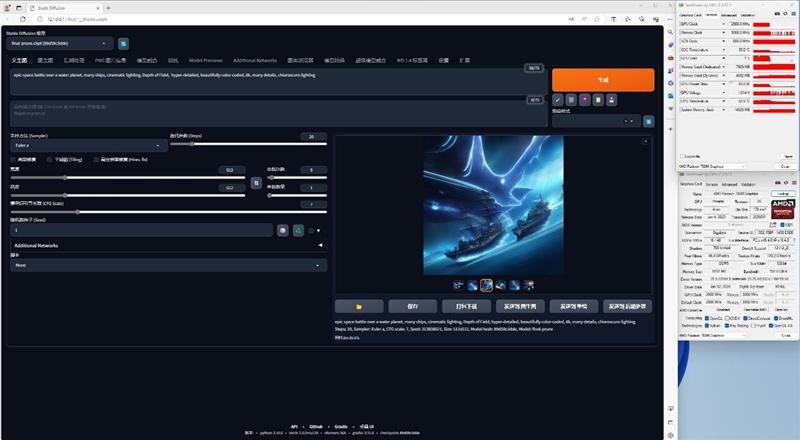Toggle the Tiling checkbox
800x440 pixels.
[50, 158]
